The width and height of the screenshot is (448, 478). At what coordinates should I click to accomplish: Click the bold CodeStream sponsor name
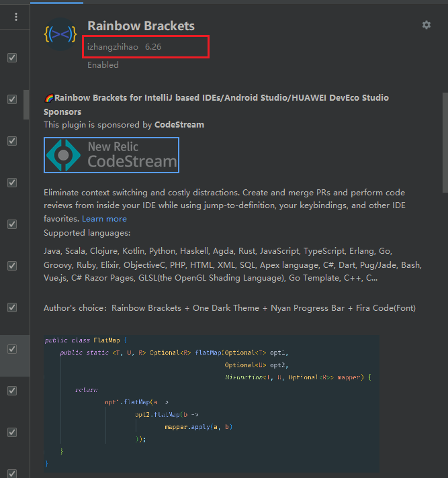[x=179, y=125]
